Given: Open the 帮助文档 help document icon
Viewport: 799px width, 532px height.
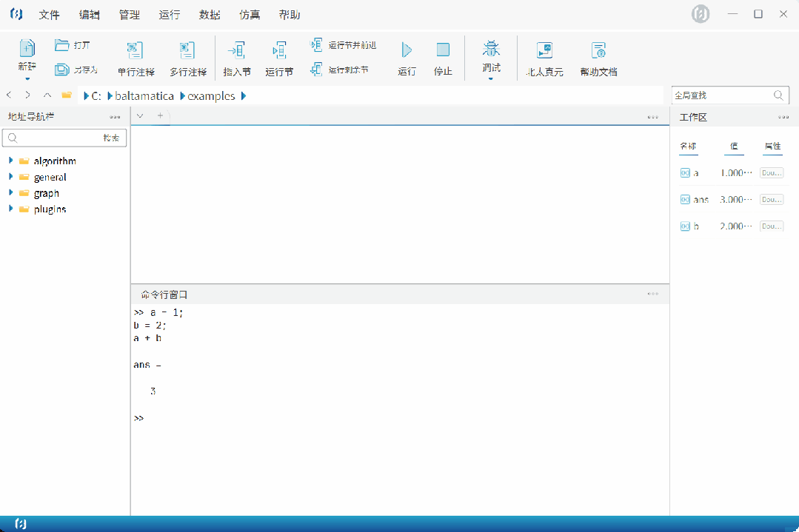Looking at the screenshot, I should (598, 50).
